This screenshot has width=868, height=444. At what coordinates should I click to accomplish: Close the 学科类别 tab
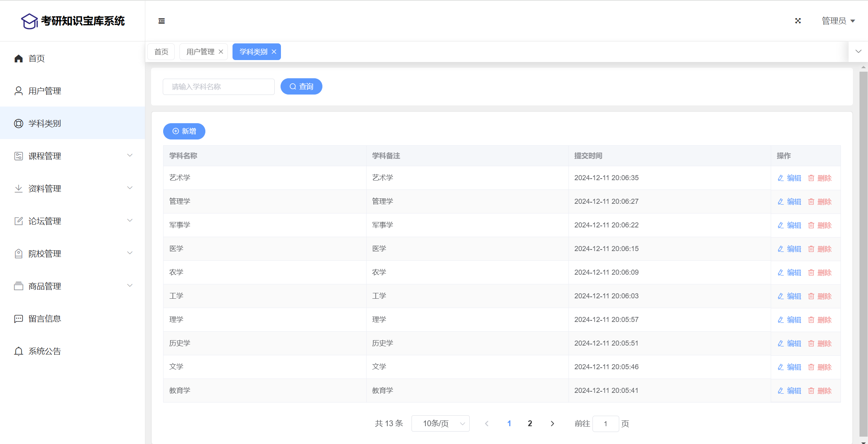tap(274, 52)
